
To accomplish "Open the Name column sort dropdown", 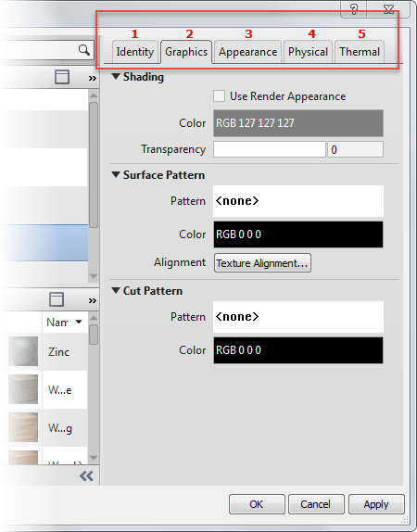I will [x=79, y=322].
